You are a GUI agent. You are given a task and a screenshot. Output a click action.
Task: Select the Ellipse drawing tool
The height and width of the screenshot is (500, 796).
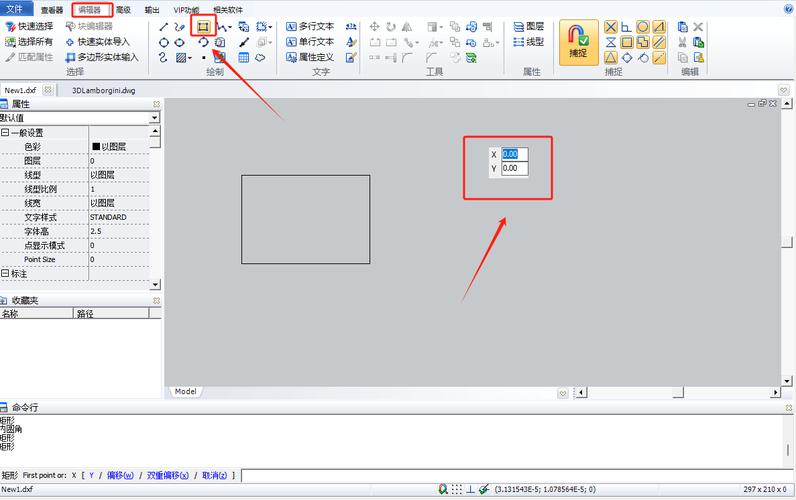click(180, 43)
